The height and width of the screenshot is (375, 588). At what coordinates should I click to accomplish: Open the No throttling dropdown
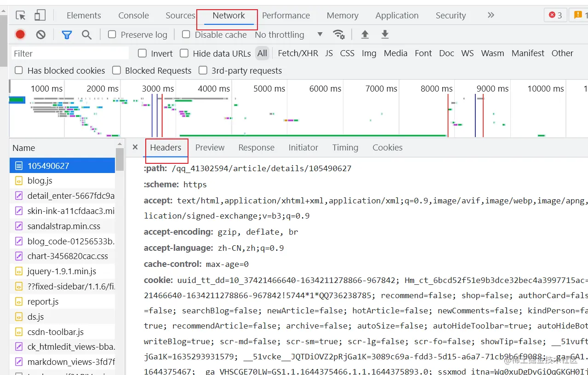pyautogui.click(x=289, y=35)
